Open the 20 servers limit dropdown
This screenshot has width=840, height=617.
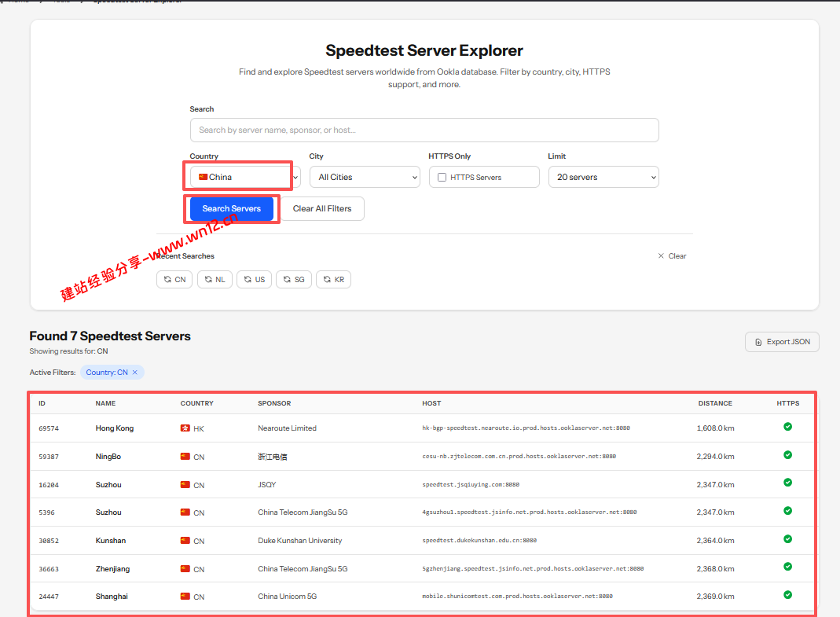point(603,177)
